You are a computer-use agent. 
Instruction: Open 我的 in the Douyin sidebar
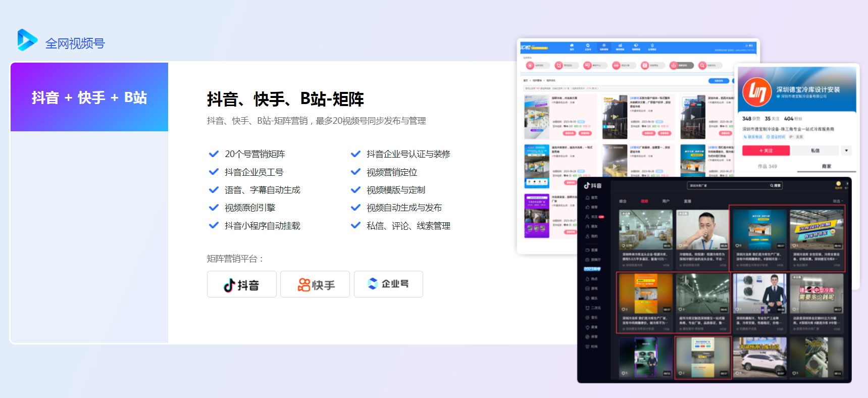pyautogui.click(x=591, y=236)
